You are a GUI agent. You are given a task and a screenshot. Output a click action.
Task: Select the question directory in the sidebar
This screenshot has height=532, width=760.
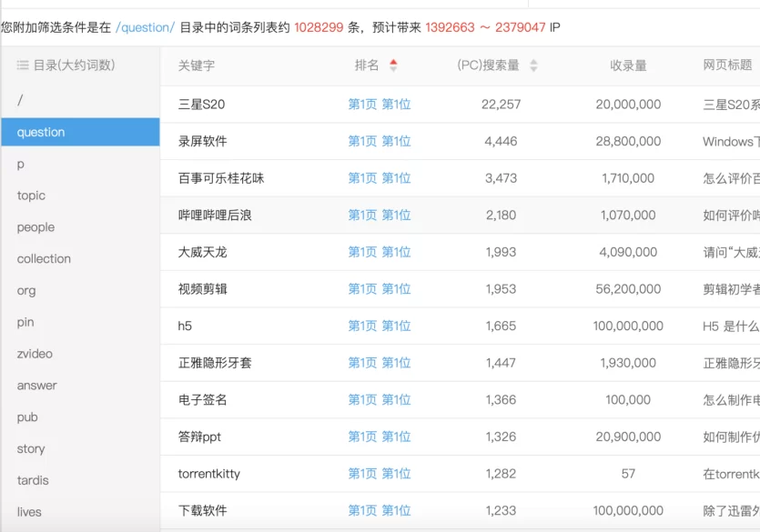41,132
